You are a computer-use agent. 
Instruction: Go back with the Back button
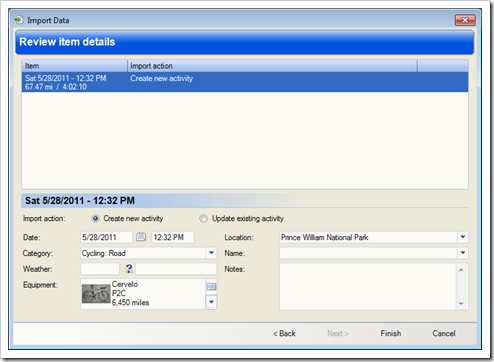284,333
